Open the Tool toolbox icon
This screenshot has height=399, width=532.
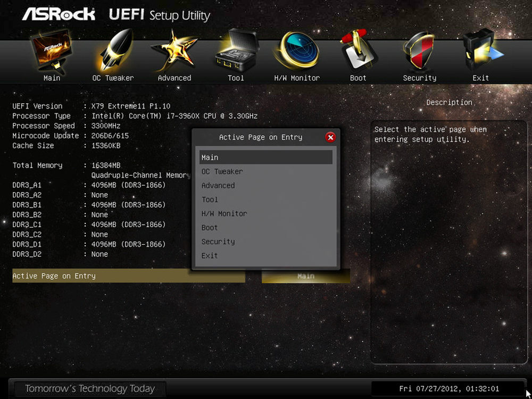pos(236,51)
